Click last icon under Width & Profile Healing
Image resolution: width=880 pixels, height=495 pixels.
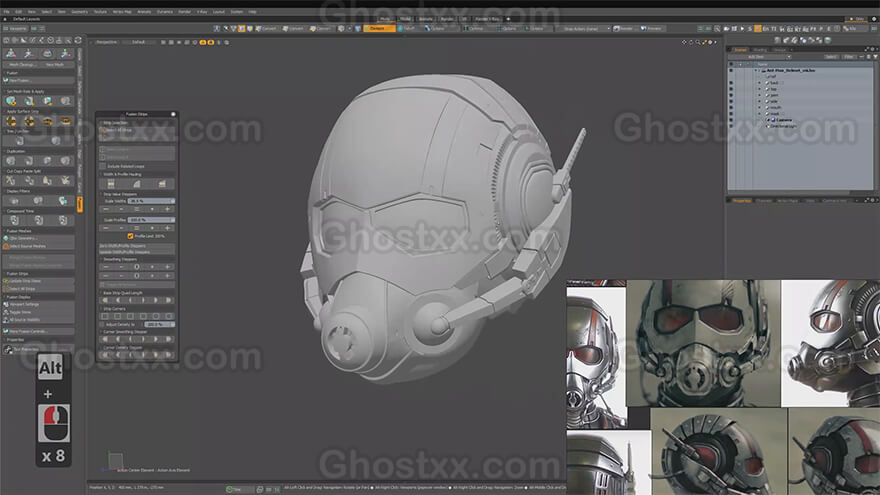pos(162,184)
